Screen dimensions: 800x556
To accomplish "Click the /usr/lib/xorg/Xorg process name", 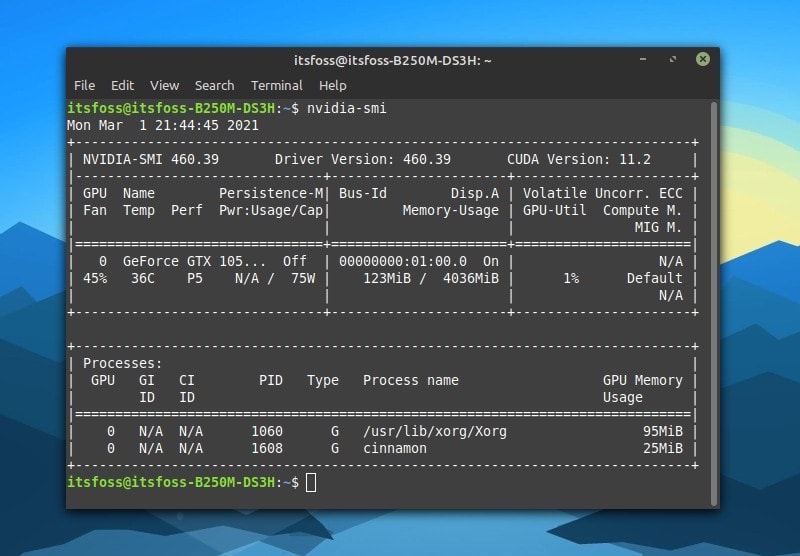I will pyautogui.click(x=435, y=432).
